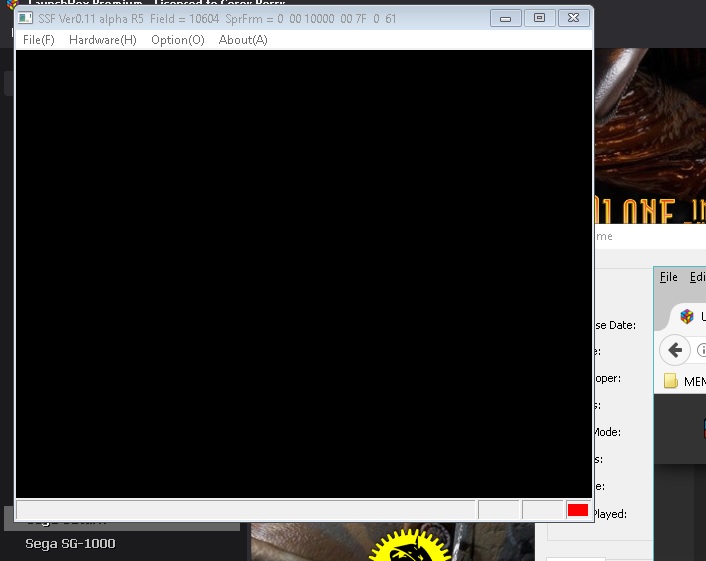Minimize the SSF emulator window
The image size is (706, 561).
tap(506, 18)
